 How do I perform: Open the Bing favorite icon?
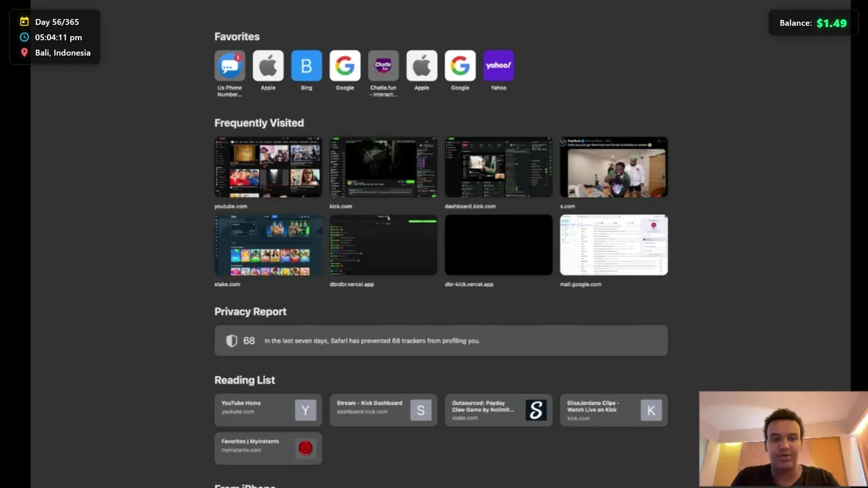tap(307, 66)
